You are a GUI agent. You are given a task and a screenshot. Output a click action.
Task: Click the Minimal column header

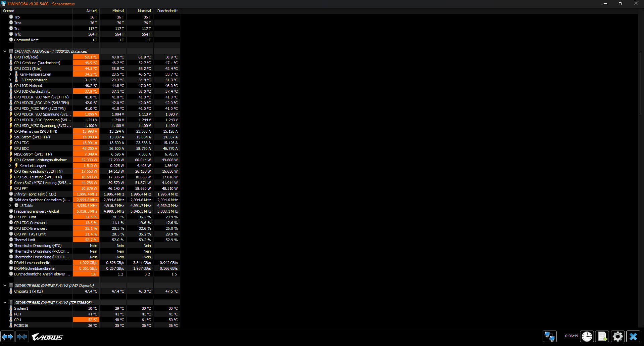click(x=113, y=11)
